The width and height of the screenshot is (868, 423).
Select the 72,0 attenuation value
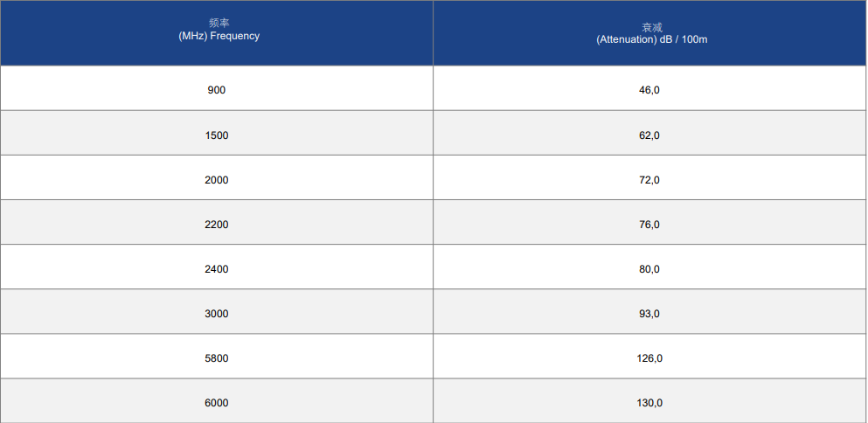[650, 177]
